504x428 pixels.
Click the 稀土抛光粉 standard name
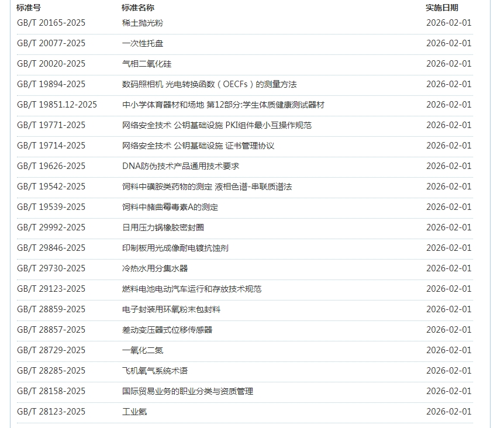point(142,23)
